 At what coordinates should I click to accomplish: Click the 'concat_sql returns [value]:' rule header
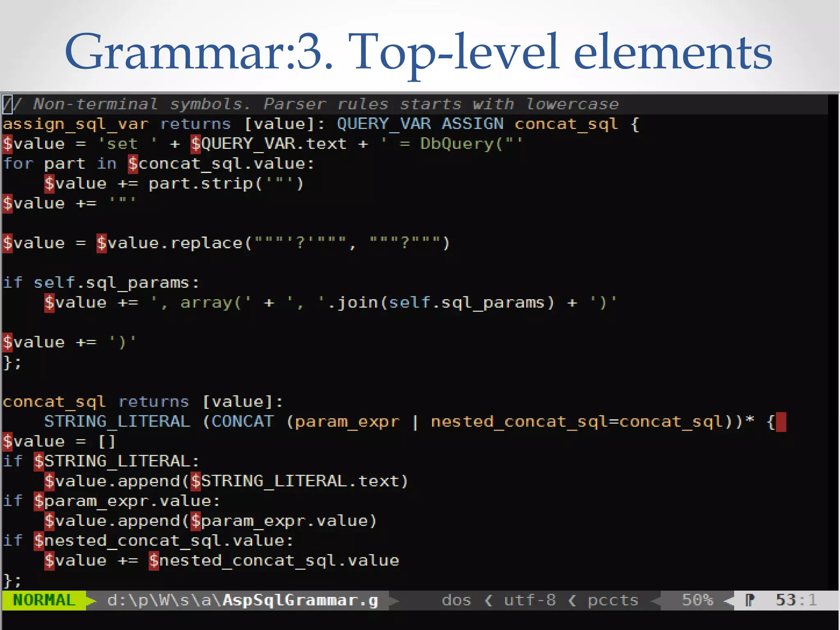click(x=143, y=402)
